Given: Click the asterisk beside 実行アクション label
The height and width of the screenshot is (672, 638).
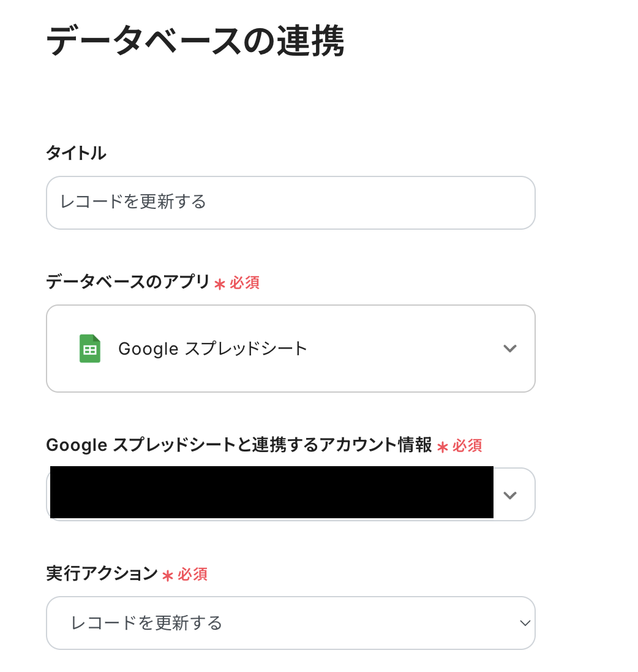Looking at the screenshot, I should [168, 575].
